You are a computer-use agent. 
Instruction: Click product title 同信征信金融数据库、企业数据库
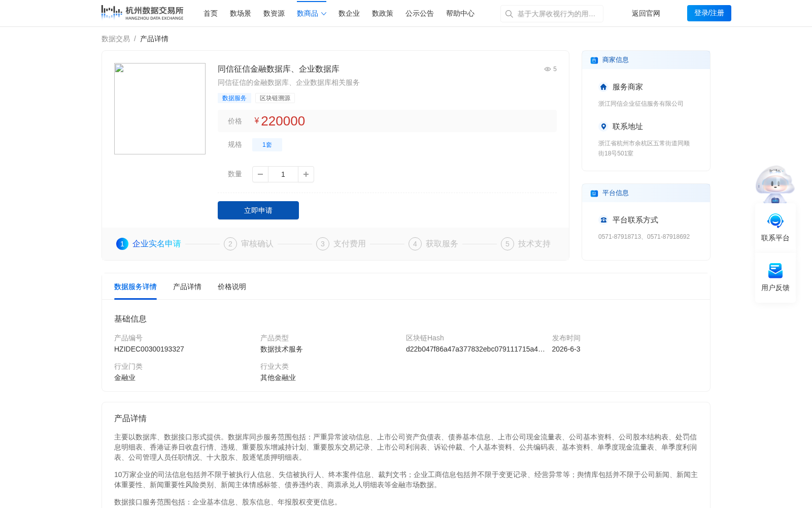tap(279, 69)
